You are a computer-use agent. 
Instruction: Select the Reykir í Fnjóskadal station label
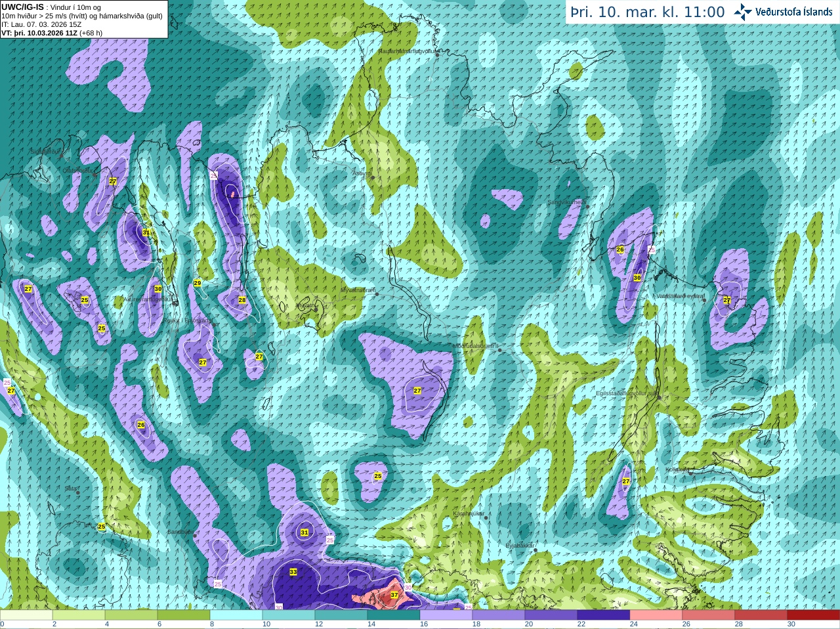point(188,320)
